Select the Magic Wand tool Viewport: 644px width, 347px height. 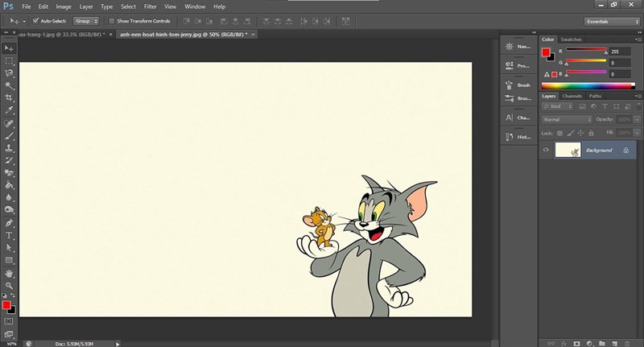(9, 85)
